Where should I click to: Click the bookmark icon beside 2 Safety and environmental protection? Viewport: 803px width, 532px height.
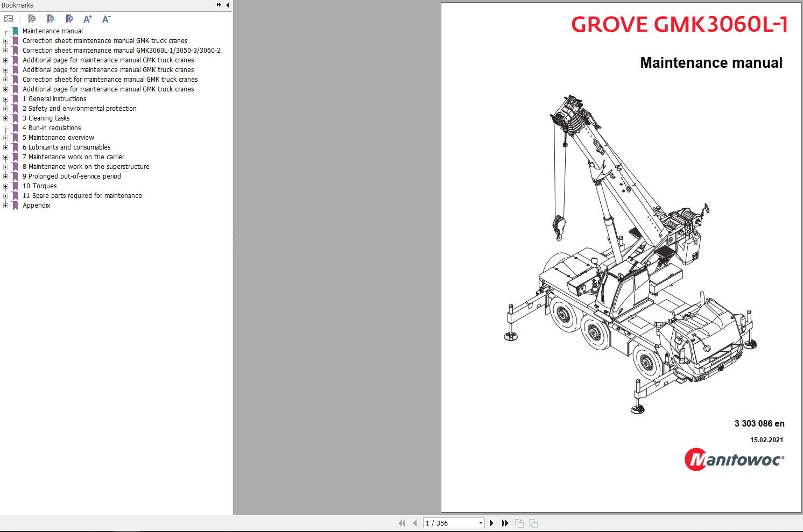pos(16,109)
